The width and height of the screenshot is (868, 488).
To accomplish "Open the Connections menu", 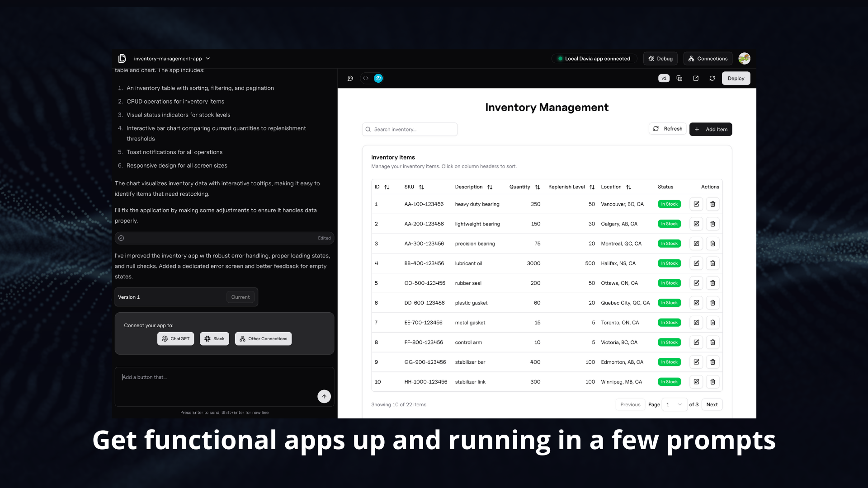I will (708, 59).
